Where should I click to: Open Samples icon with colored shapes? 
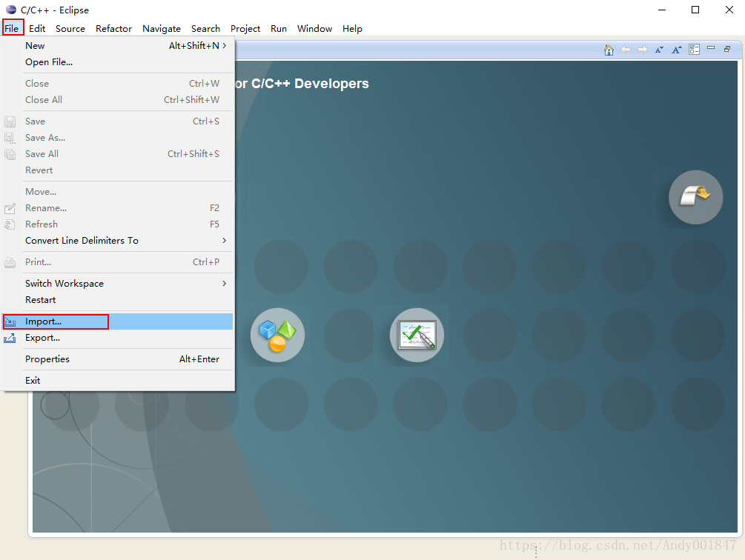(277, 335)
